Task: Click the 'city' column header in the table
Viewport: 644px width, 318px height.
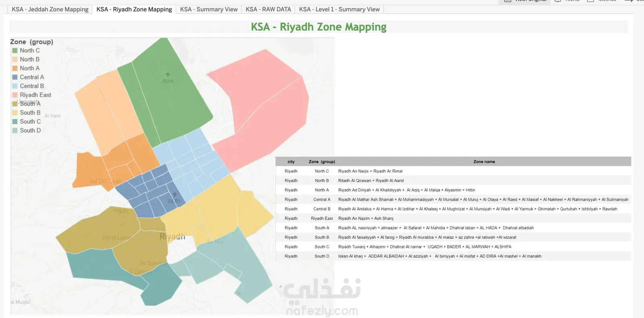Action: tap(291, 162)
